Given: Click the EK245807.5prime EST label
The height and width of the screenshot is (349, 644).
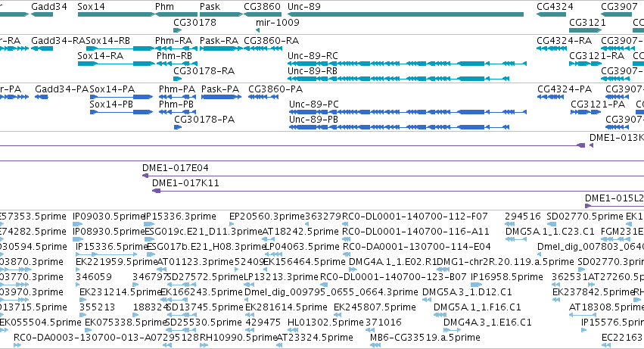Looking at the screenshot, I should tap(375, 308).
